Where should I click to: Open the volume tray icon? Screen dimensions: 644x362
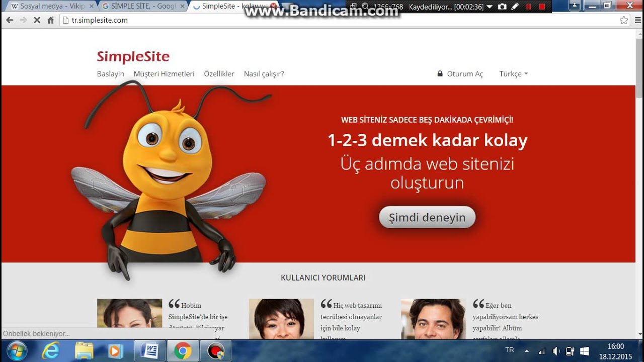tap(556, 351)
